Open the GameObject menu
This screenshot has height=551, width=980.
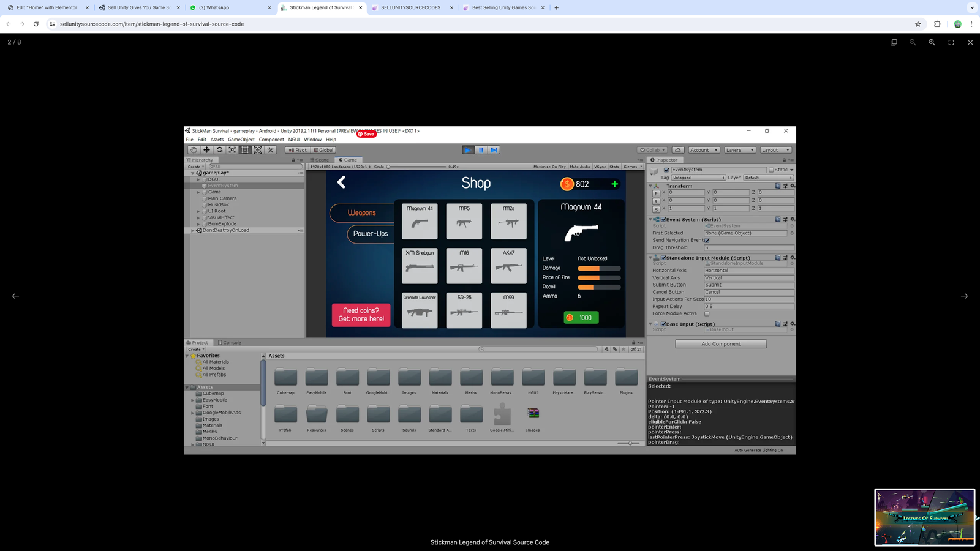(241, 140)
